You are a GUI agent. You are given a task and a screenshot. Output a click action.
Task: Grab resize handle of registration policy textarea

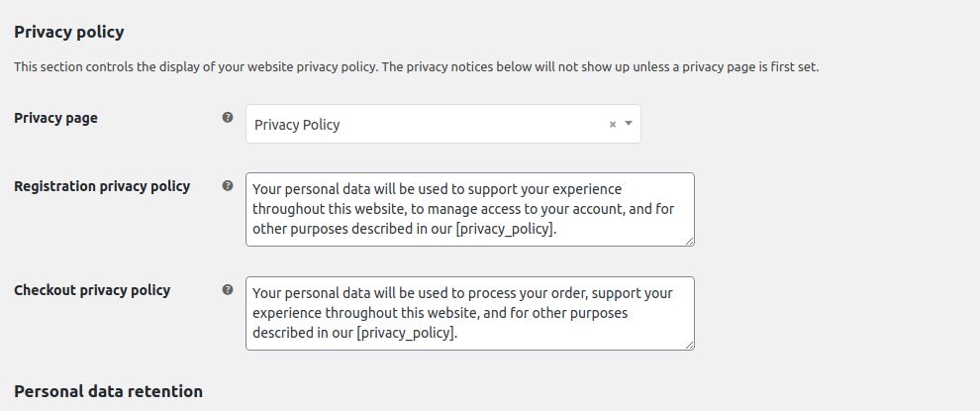click(x=689, y=241)
